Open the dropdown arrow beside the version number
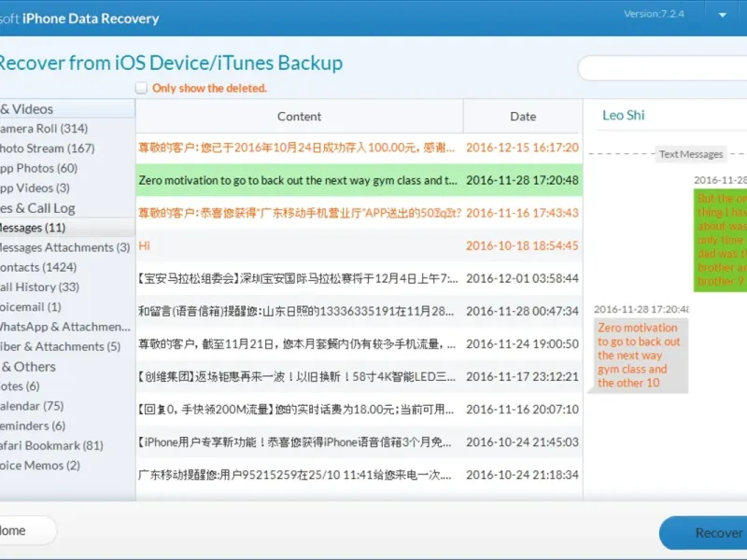This screenshot has height=560, width=747. tap(722, 15)
